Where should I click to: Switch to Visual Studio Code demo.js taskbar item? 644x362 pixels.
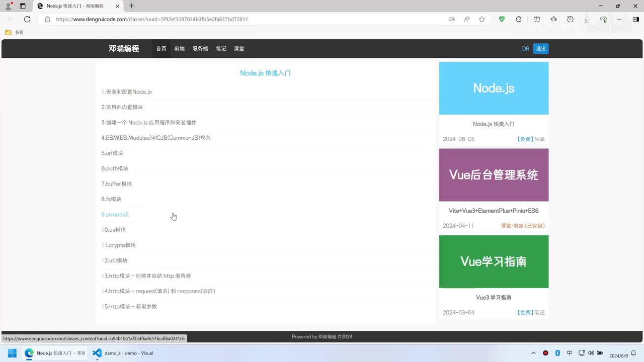(123, 353)
